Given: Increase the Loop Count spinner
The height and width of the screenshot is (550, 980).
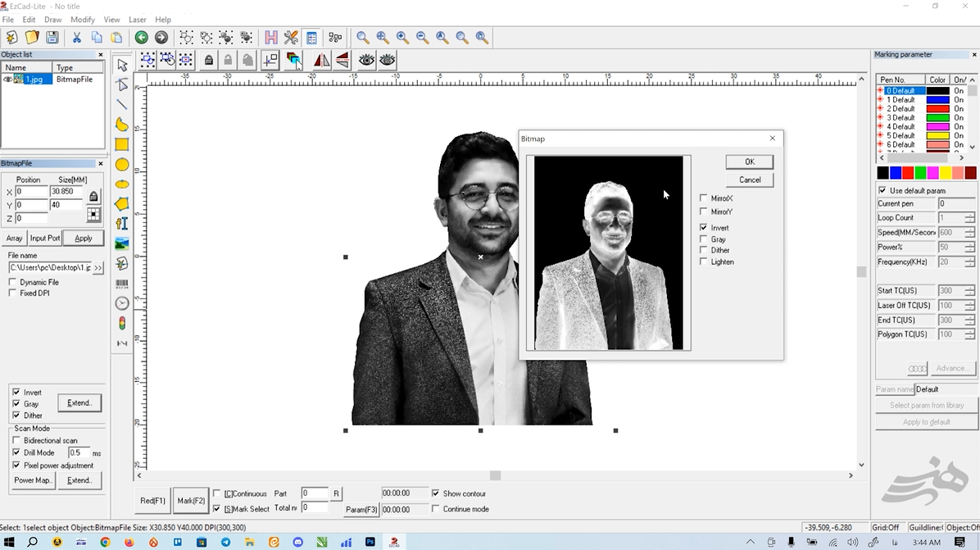Looking at the screenshot, I should 969,216.
